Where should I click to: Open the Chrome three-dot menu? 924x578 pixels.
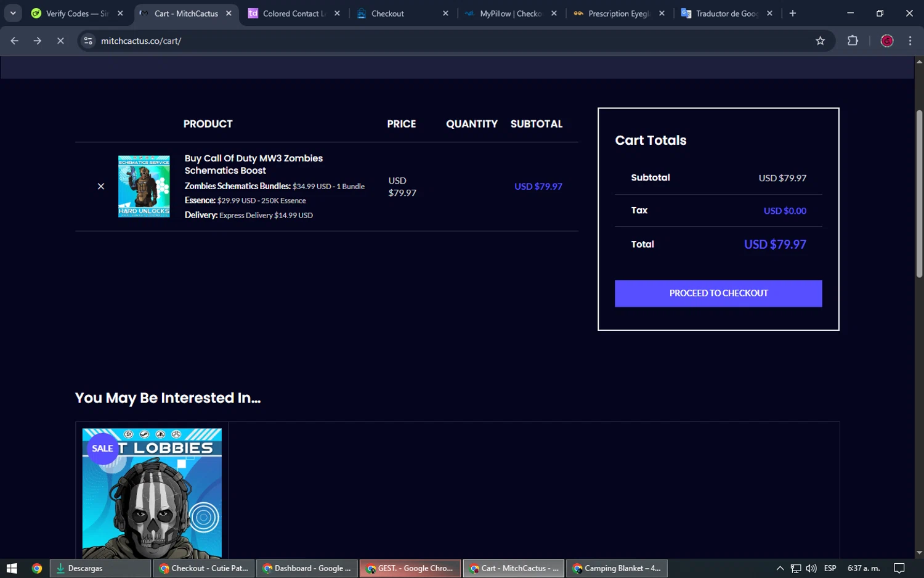[x=910, y=41]
